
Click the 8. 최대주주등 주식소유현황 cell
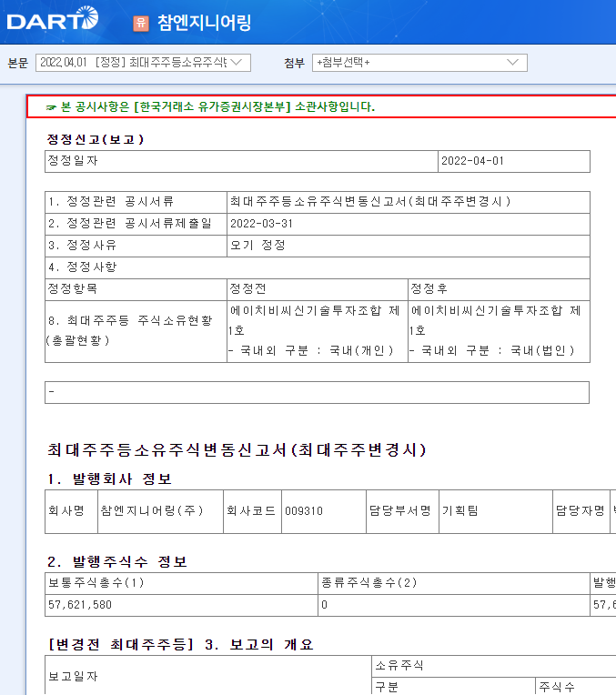(136, 331)
